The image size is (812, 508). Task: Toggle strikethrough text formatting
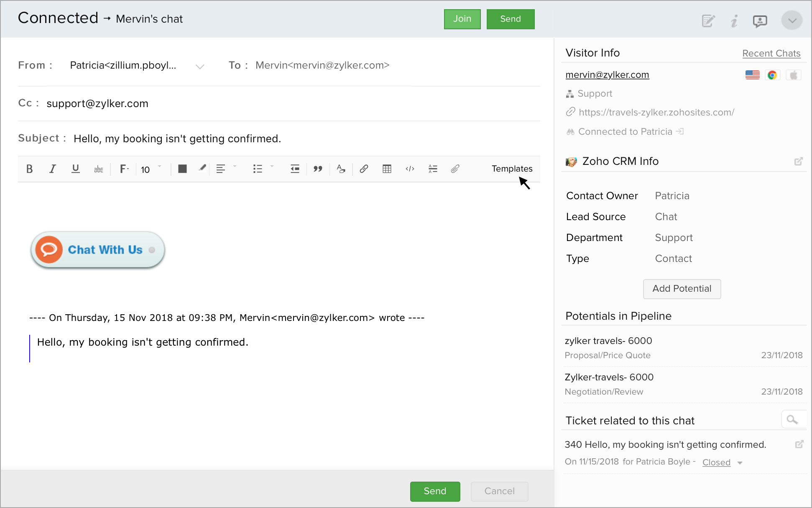coord(99,169)
